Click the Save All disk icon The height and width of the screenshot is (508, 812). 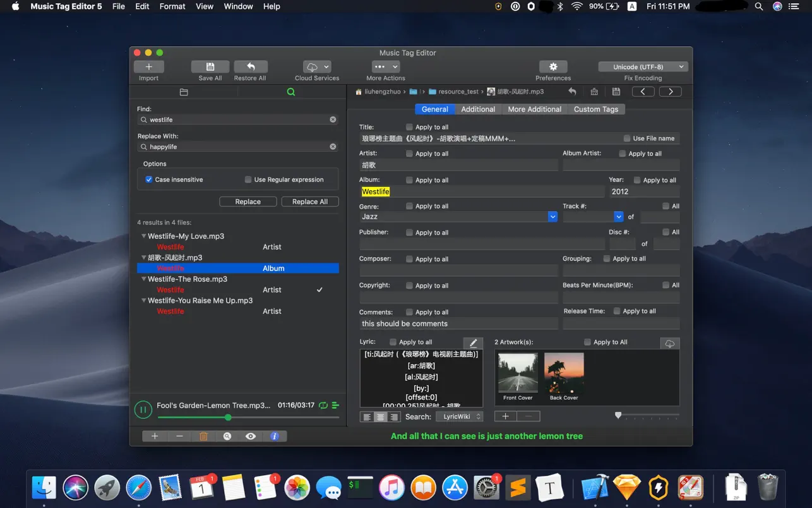[210, 67]
